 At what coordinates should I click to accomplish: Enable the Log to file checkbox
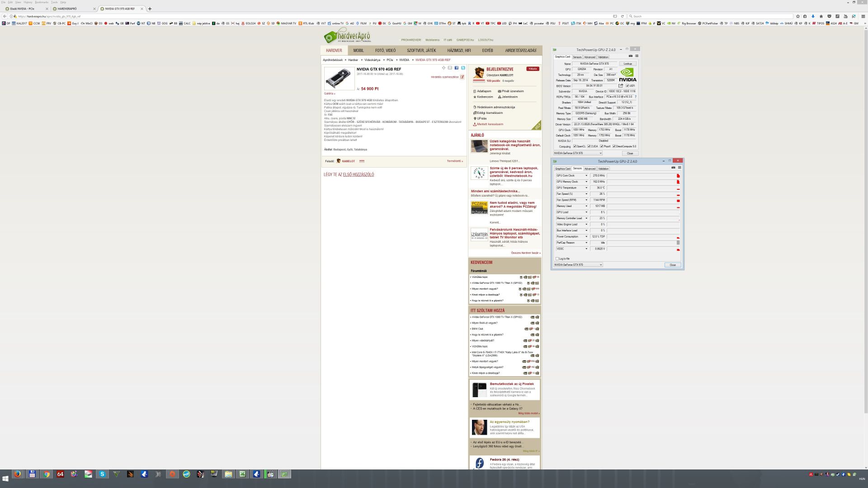[x=557, y=259]
